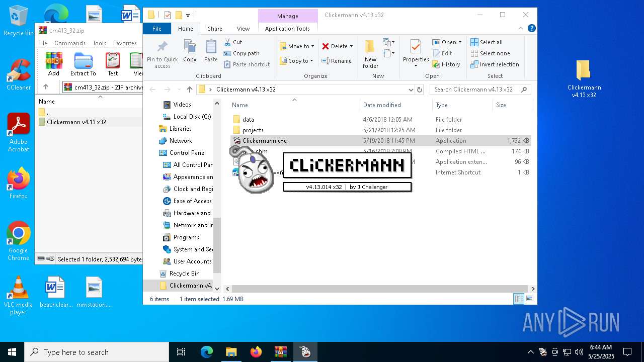Open the Delete options dropdown arrow

click(351, 46)
